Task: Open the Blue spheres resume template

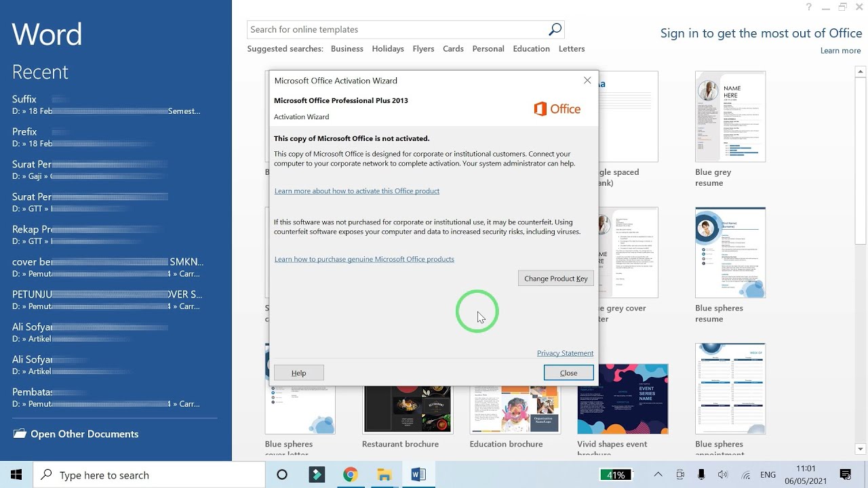Action: tap(730, 253)
